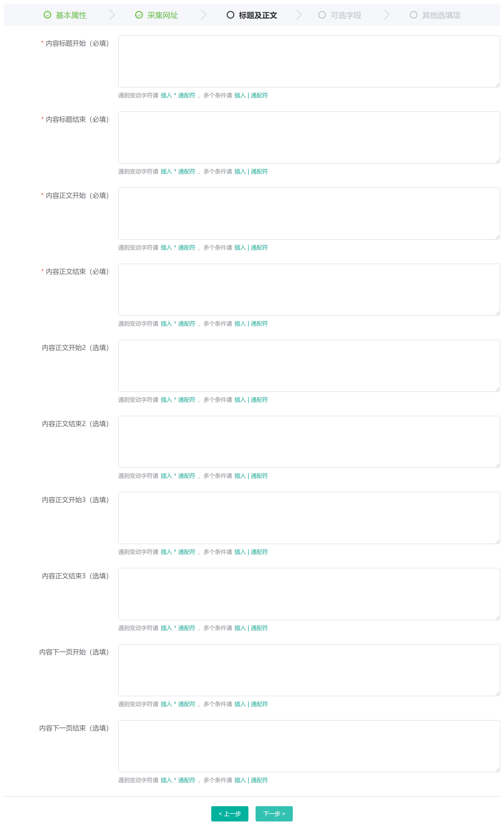Click the circle icon beside 其他选填项
504x831 pixels.
pos(414,15)
